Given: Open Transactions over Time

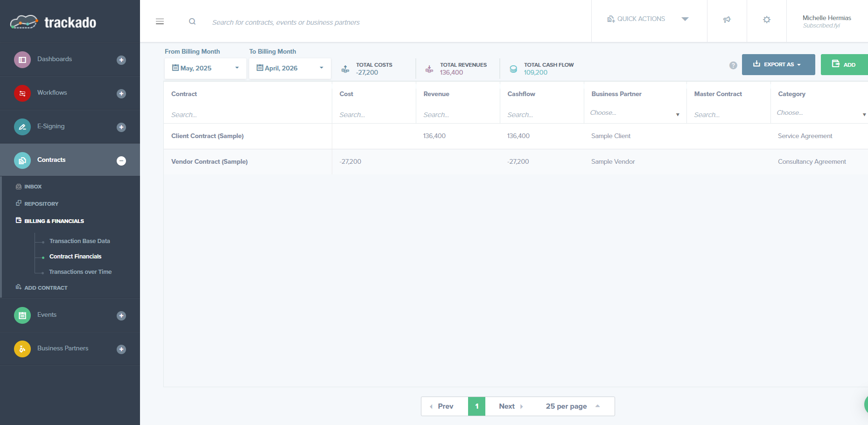Looking at the screenshot, I should click(80, 272).
